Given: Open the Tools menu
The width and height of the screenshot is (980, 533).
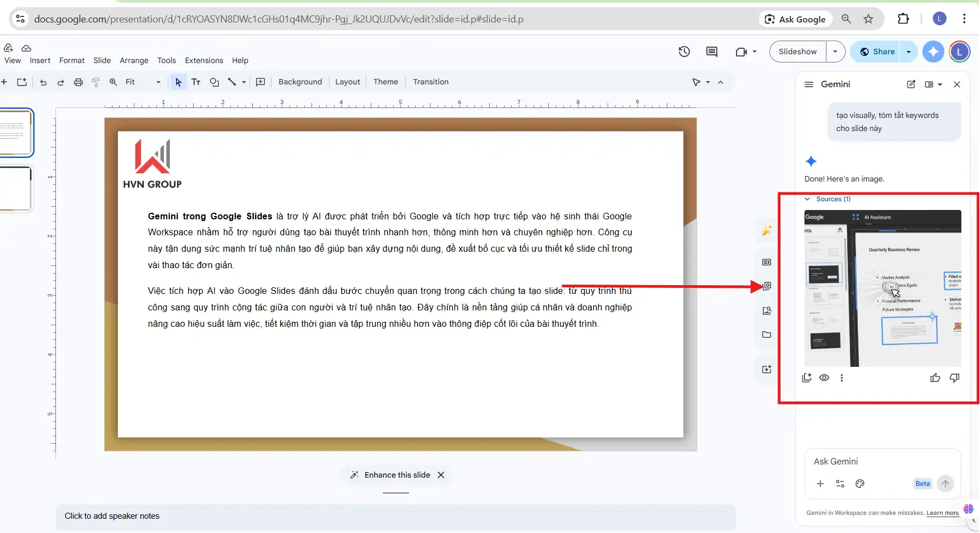Looking at the screenshot, I should [x=167, y=60].
